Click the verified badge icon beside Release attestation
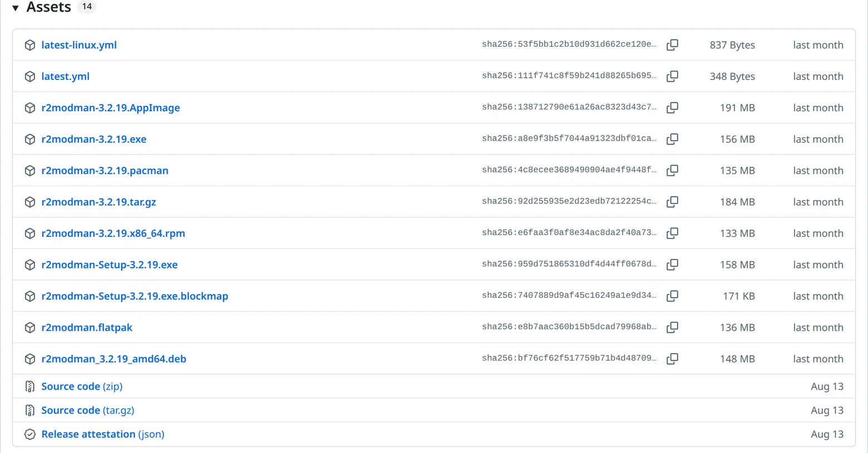This screenshot has height=453, width=868. coord(30,434)
